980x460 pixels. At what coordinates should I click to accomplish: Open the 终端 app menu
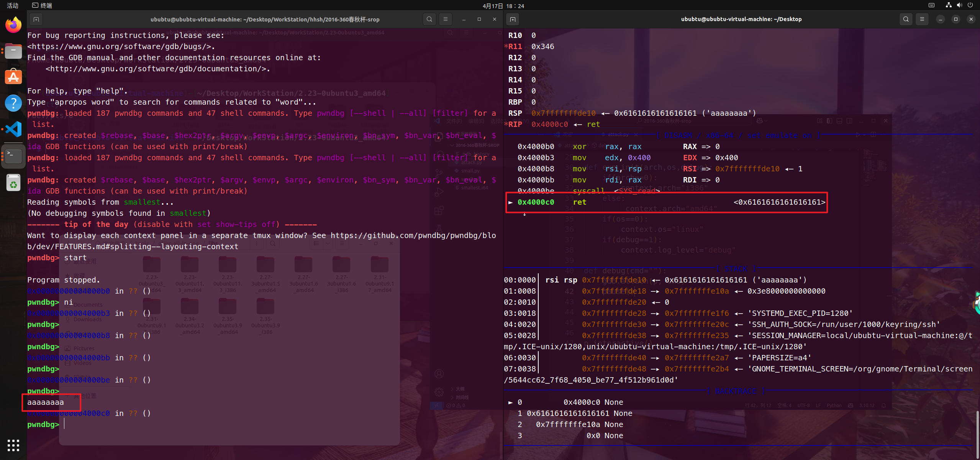tap(42, 5)
